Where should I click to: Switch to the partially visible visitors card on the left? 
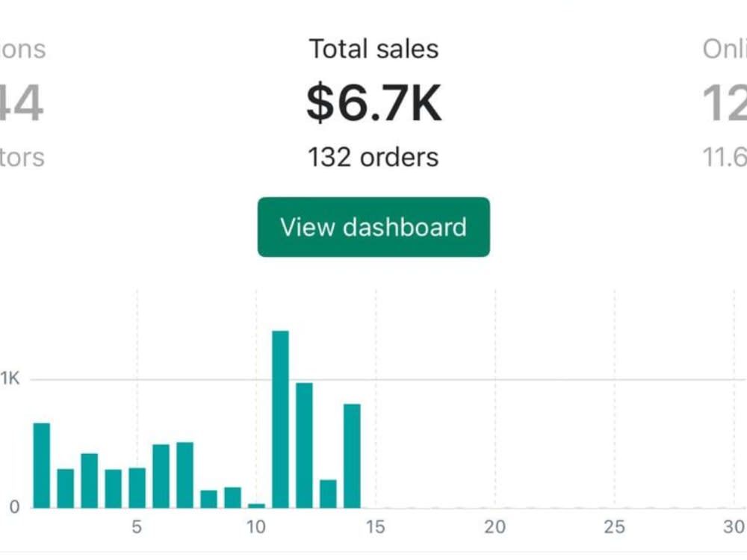pos(22,102)
